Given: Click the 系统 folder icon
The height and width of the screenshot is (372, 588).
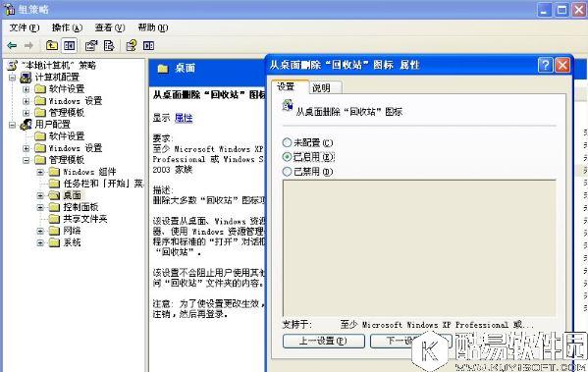Looking at the screenshot, I should click(54, 242).
